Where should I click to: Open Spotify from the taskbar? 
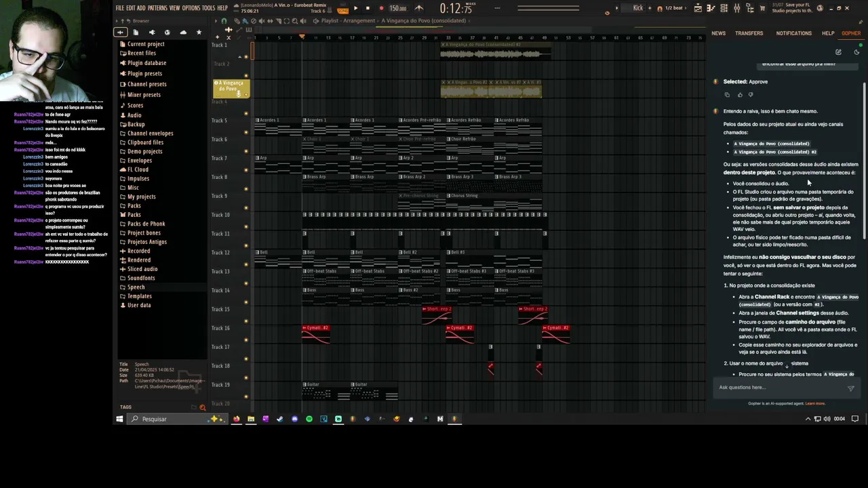tap(309, 419)
